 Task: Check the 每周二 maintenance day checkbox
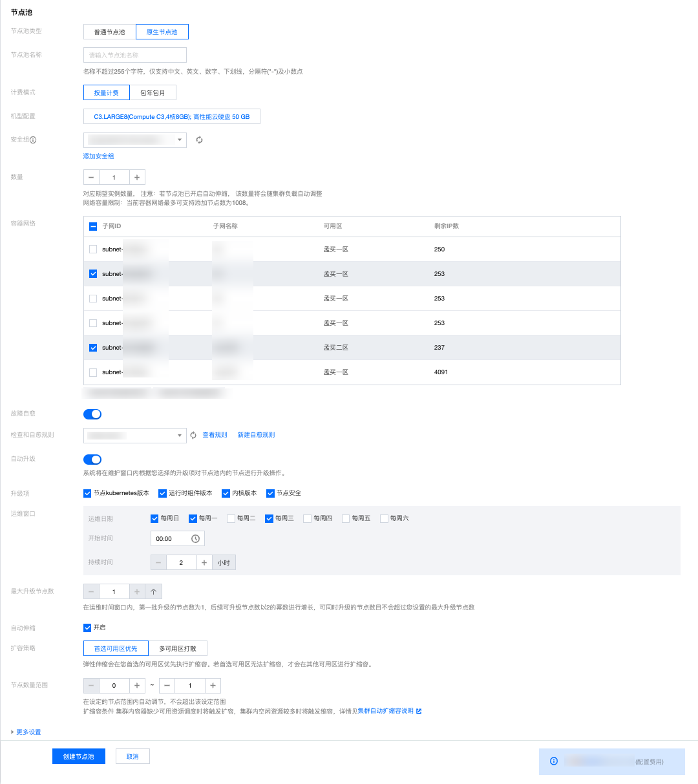(x=231, y=518)
